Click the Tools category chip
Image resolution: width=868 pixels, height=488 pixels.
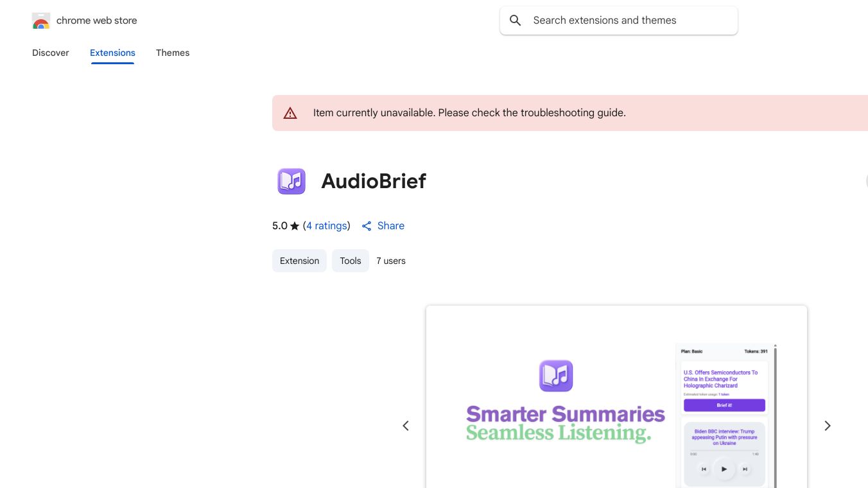(x=351, y=261)
